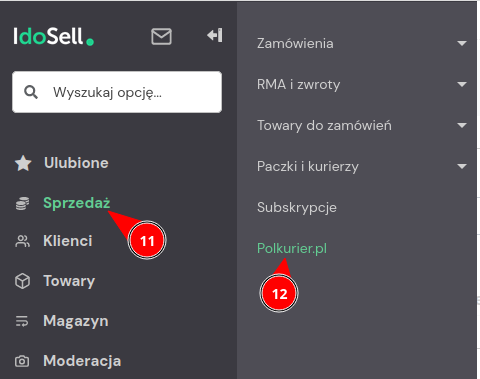Open the Polkurier.pl link
480x379 pixels.
(292, 249)
